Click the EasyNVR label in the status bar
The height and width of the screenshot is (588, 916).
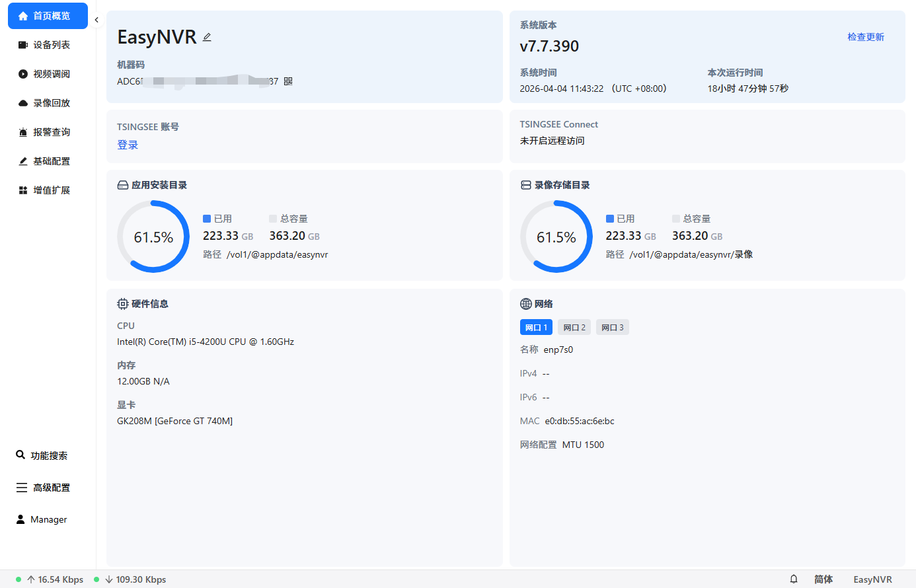pos(872,579)
